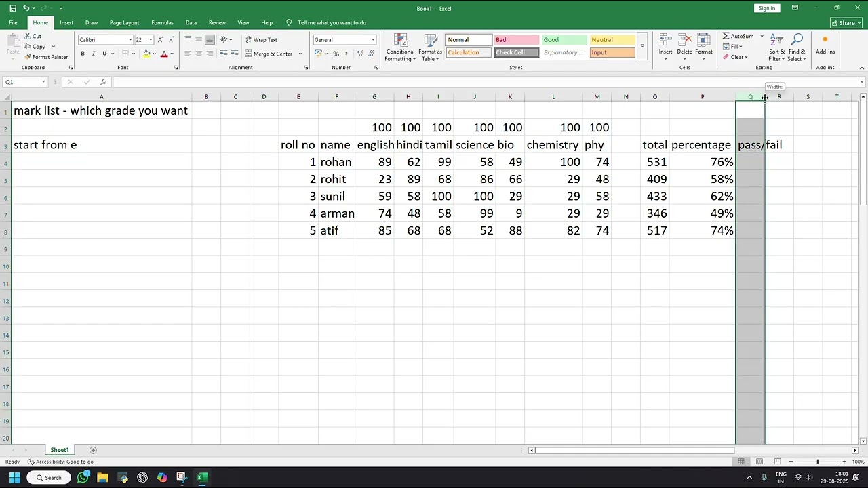
Task: Open the Add-ins button
Action: click(825, 45)
